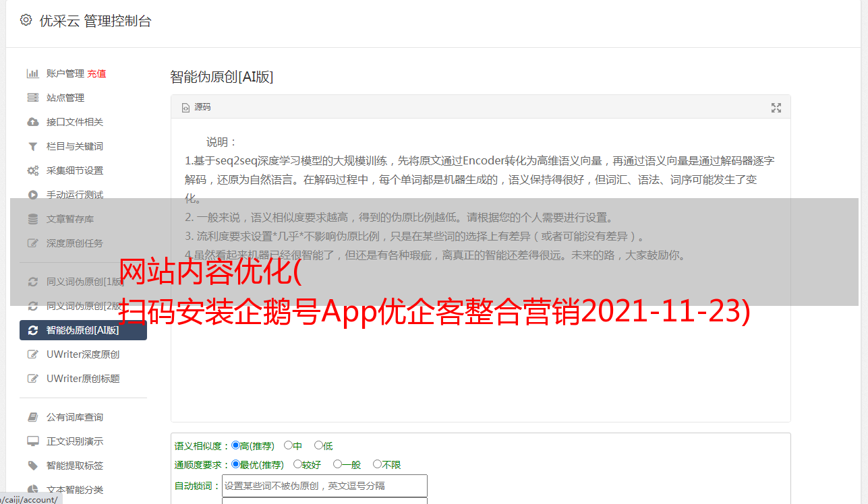Click the refresh icon beside 智能伪原创[AI版]
The image size is (868, 504).
point(32,330)
